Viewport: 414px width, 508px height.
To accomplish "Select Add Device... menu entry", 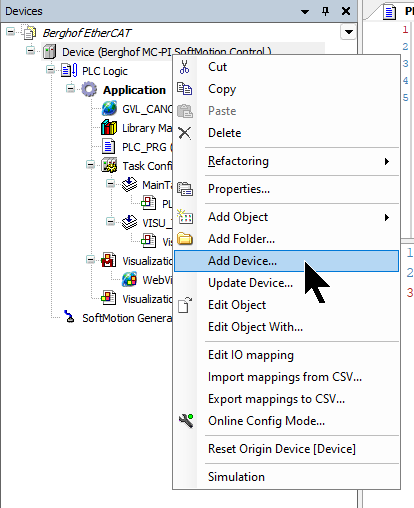I will pyautogui.click(x=287, y=261).
